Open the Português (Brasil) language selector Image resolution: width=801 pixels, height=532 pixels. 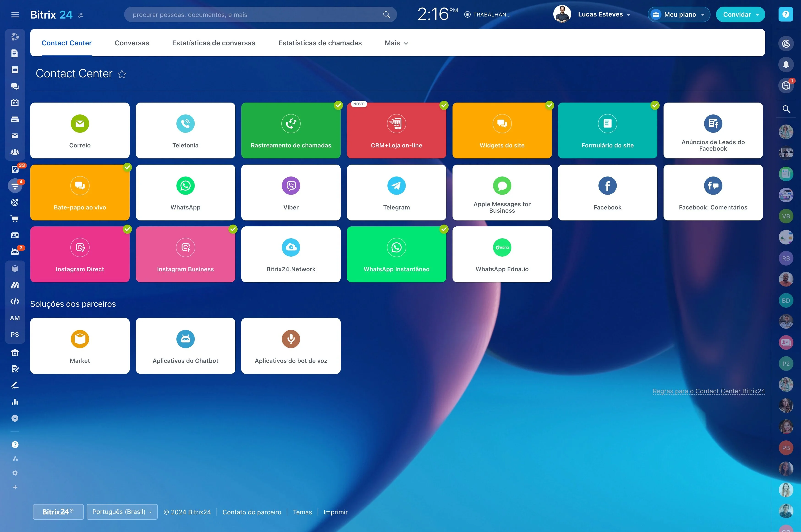[x=122, y=512]
